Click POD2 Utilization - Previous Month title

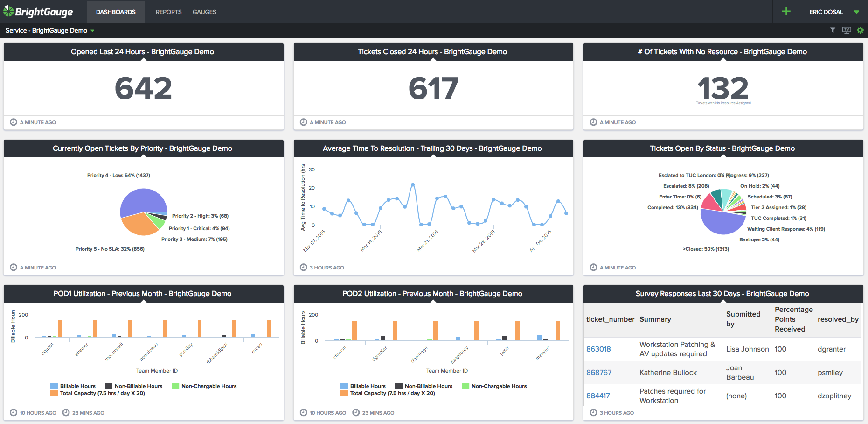coord(432,294)
